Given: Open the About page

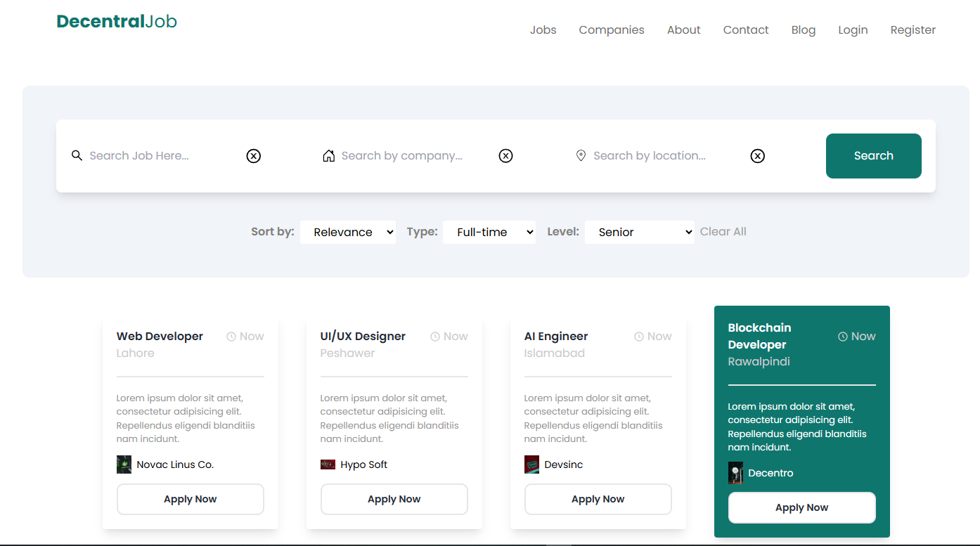Looking at the screenshot, I should pyautogui.click(x=684, y=30).
